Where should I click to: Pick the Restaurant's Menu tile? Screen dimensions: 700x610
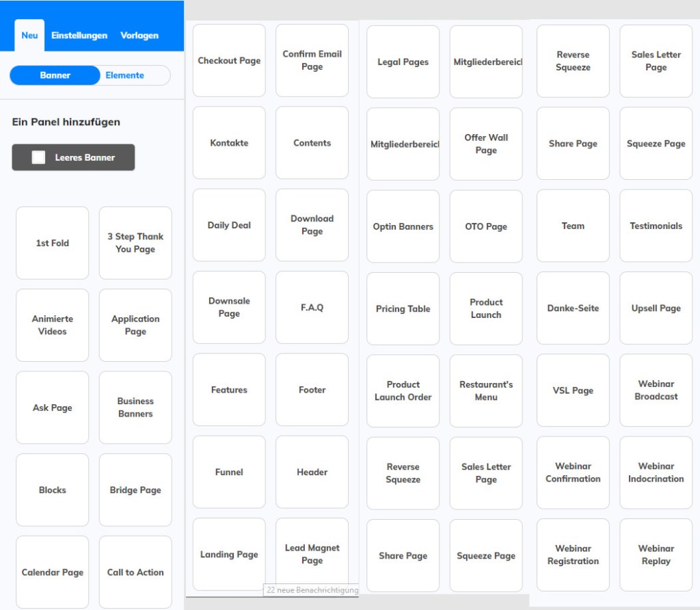pos(486,390)
